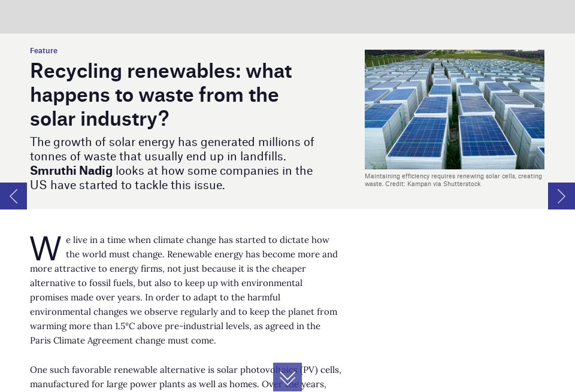Click the gray header bar at the top
This screenshot has width=575, height=392.
(x=287, y=17)
